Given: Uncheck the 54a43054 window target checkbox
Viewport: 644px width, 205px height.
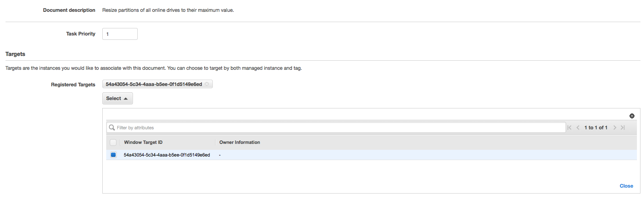Looking at the screenshot, I should pyautogui.click(x=113, y=155).
